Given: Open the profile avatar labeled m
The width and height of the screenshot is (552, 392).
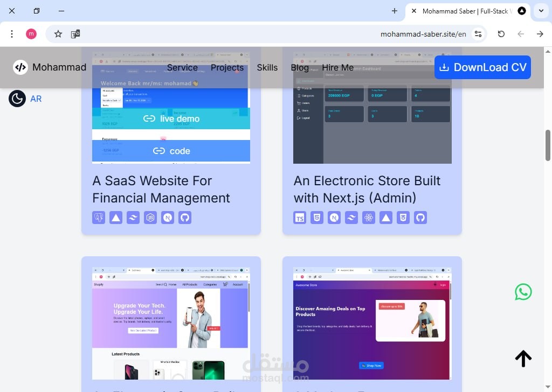Looking at the screenshot, I should coord(31,34).
